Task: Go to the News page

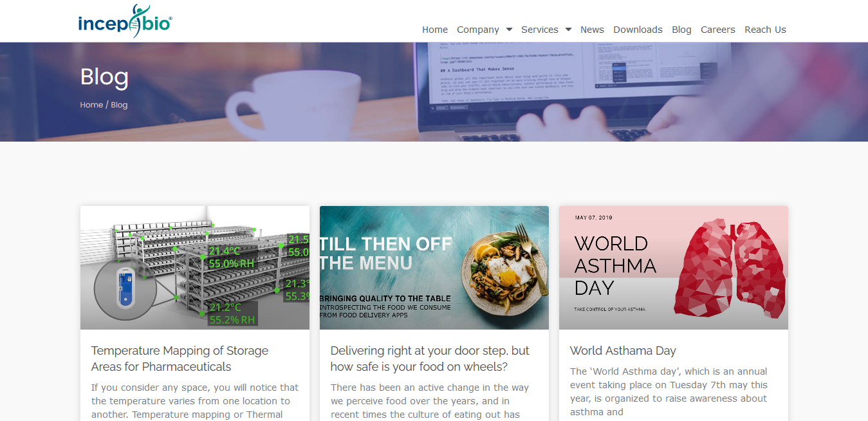Action: coord(592,30)
